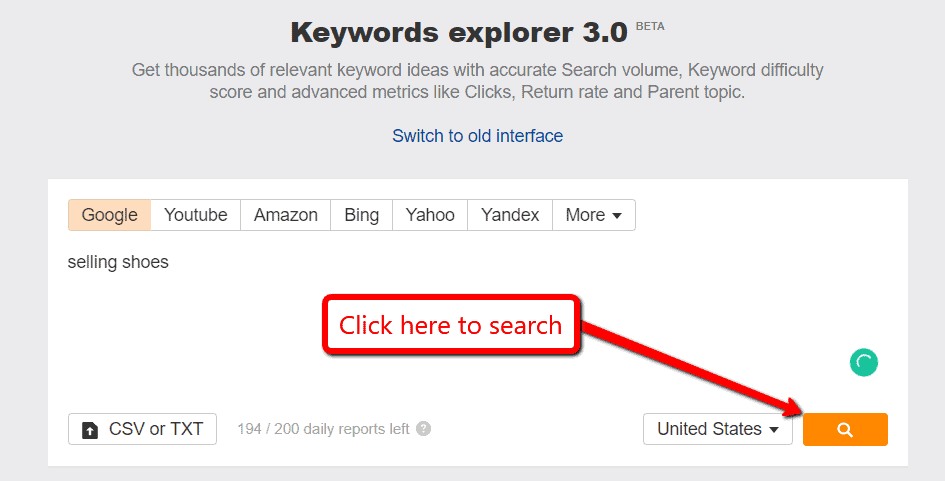Select the Google search engine tab
Screen dimensions: 945x481
click(x=110, y=215)
